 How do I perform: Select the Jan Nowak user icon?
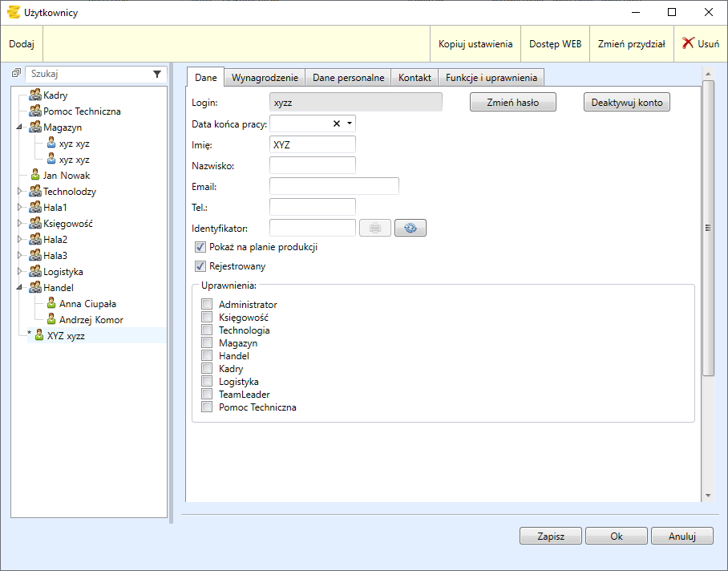[35, 176]
